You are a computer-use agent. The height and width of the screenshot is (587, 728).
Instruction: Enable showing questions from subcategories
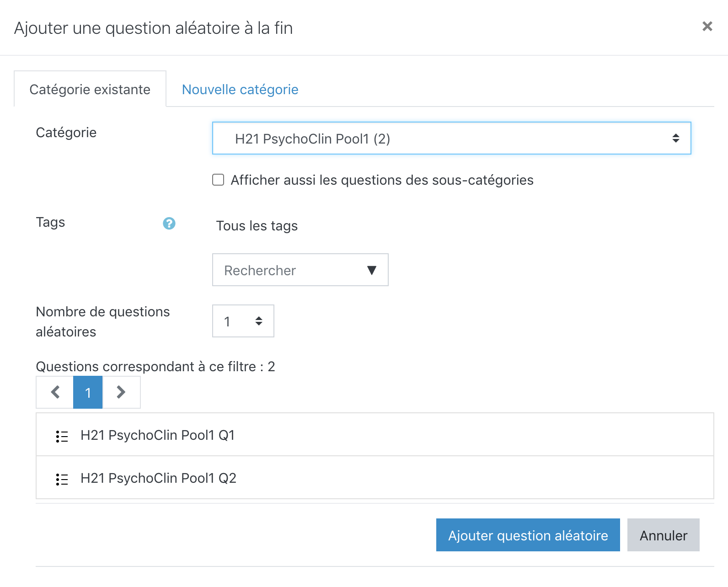218,180
